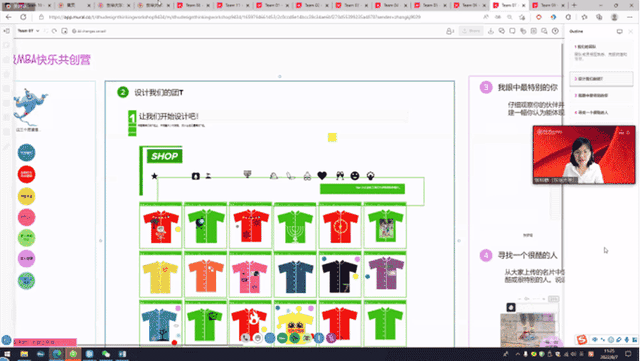
Task: Select the green T-shirt with photo print
Action: (385, 226)
